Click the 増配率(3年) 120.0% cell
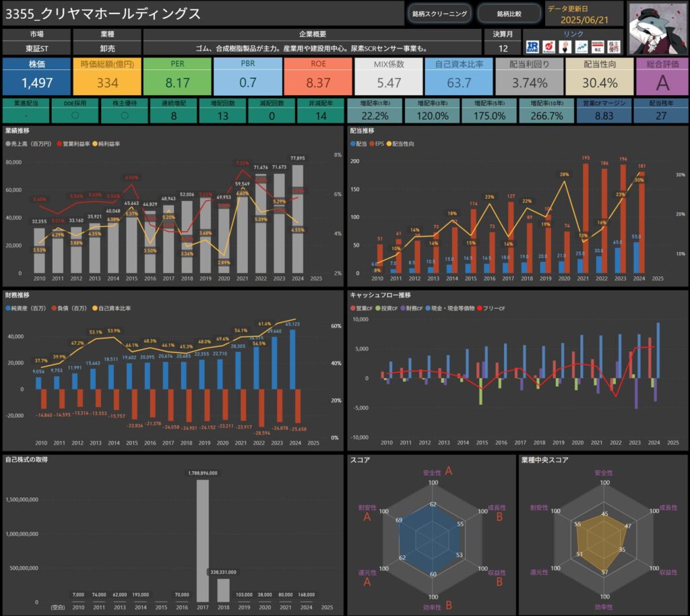Screen dimensions: 690x616 click(433, 111)
